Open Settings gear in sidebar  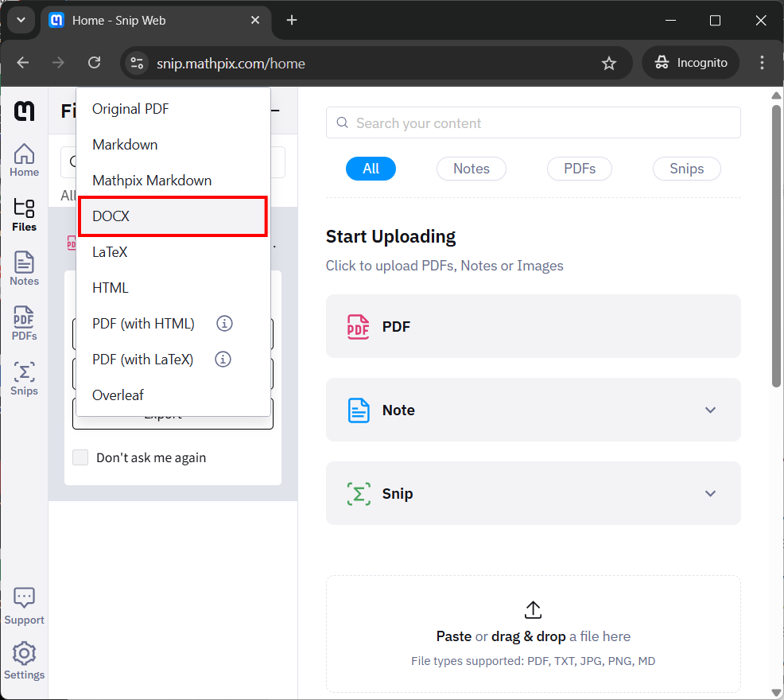point(24,661)
